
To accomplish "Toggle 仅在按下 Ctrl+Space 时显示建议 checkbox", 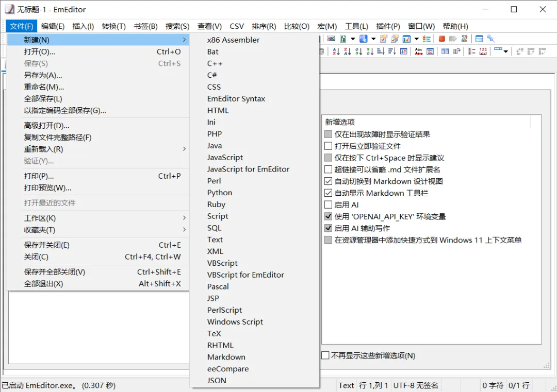I will (328, 158).
